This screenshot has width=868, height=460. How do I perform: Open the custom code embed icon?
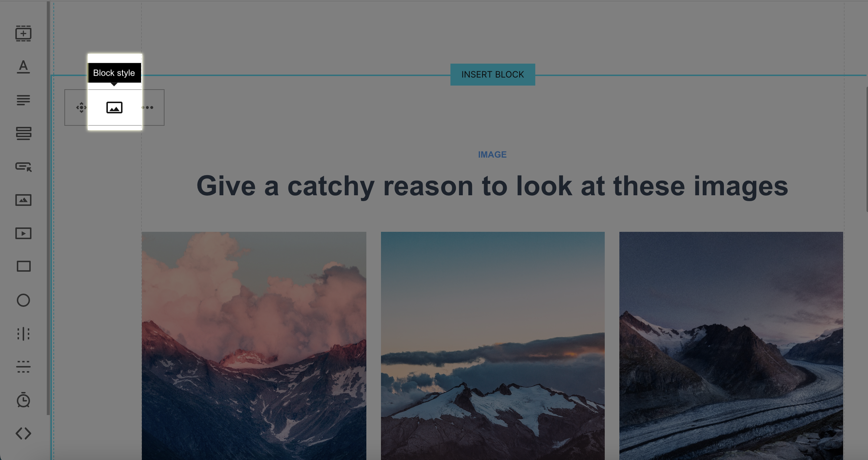tap(23, 433)
